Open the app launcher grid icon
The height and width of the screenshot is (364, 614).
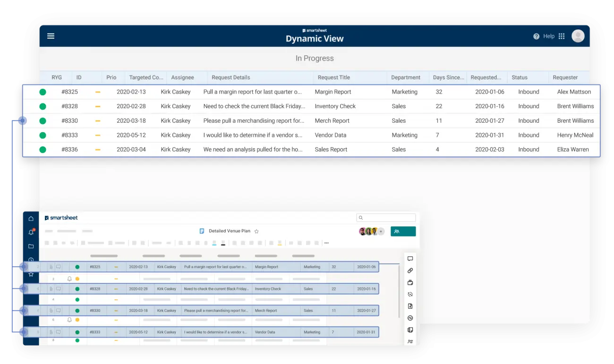[562, 36]
